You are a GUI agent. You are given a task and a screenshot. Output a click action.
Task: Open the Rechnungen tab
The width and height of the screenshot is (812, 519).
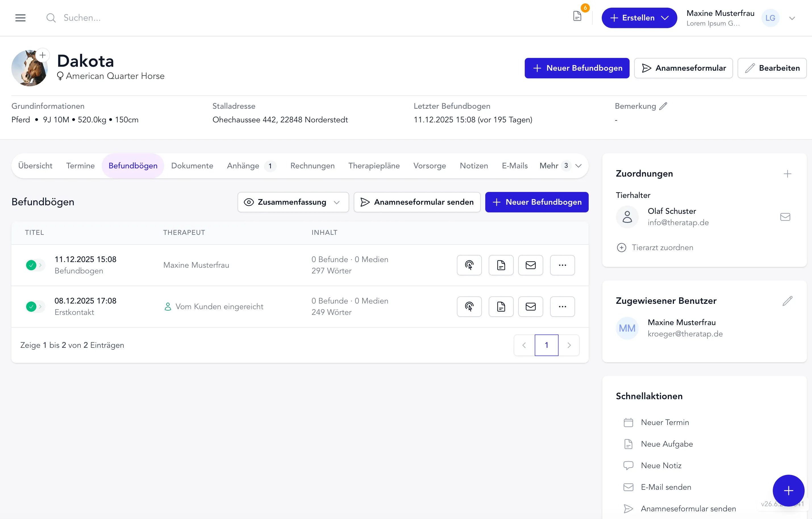click(312, 166)
